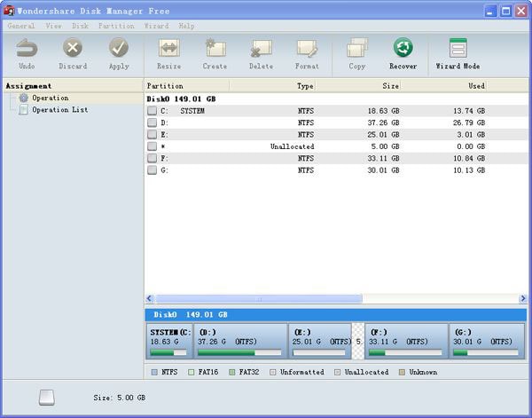
Task: Click the Unknown legend color swatch
Action: pos(402,372)
